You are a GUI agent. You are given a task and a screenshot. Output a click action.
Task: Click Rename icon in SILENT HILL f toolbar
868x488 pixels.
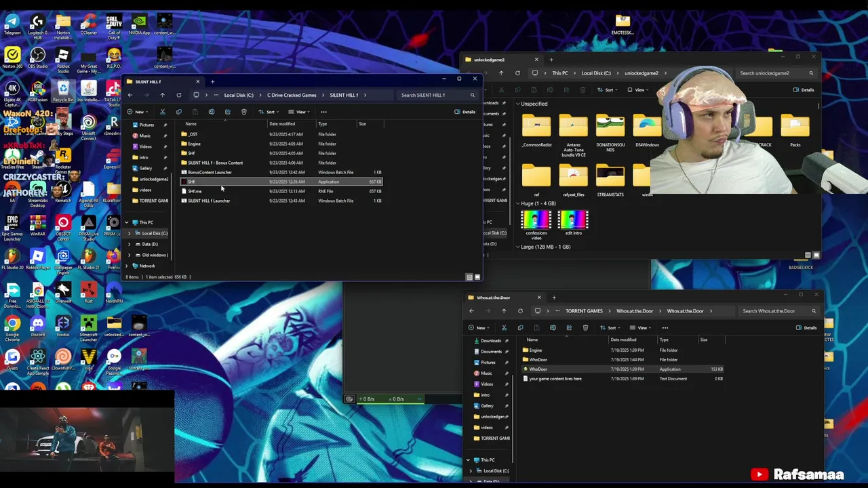(x=211, y=112)
